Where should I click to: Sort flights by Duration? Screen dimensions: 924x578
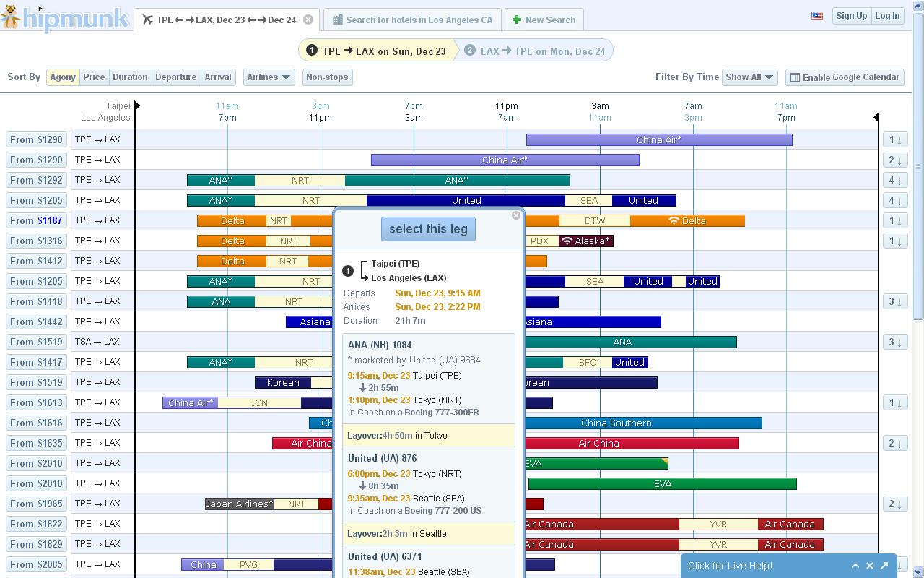tap(130, 77)
